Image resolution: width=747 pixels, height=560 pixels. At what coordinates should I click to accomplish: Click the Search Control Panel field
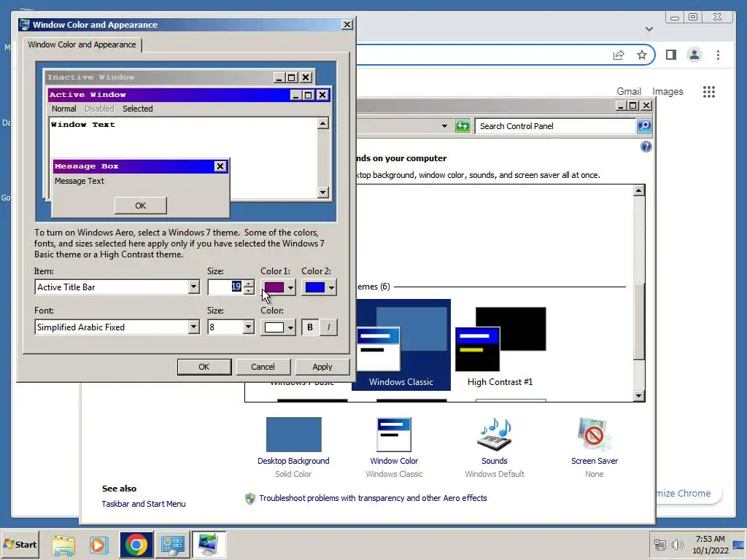[x=555, y=126]
